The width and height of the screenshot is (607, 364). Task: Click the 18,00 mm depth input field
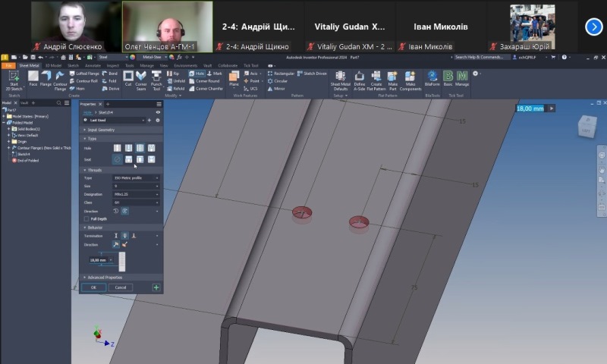point(98,260)
